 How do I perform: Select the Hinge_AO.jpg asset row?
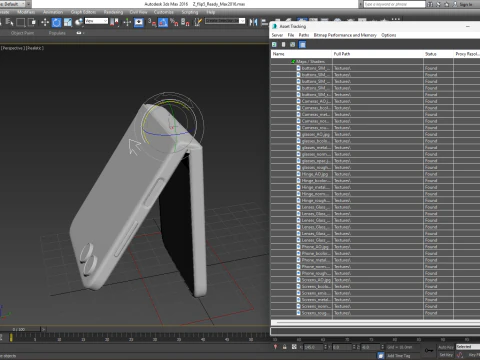[375, 174]
